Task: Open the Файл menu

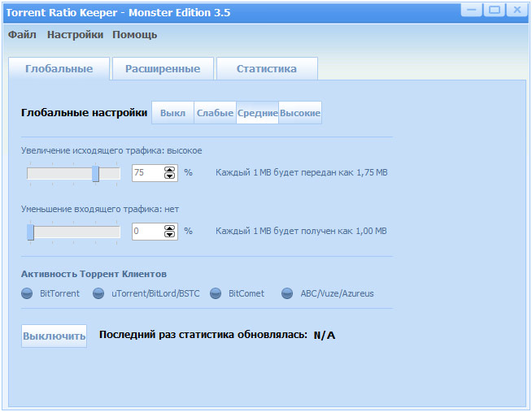Action: (22, 35)
